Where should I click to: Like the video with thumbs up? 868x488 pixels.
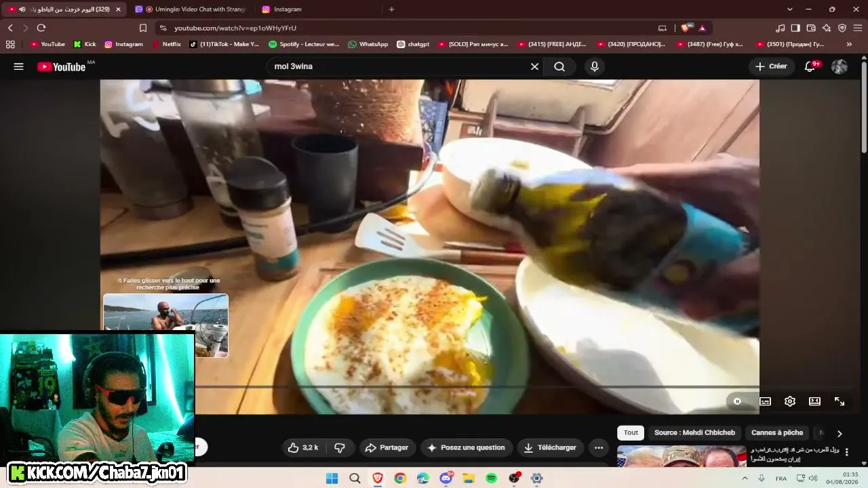pyautogui.click(x=302, y=447)
